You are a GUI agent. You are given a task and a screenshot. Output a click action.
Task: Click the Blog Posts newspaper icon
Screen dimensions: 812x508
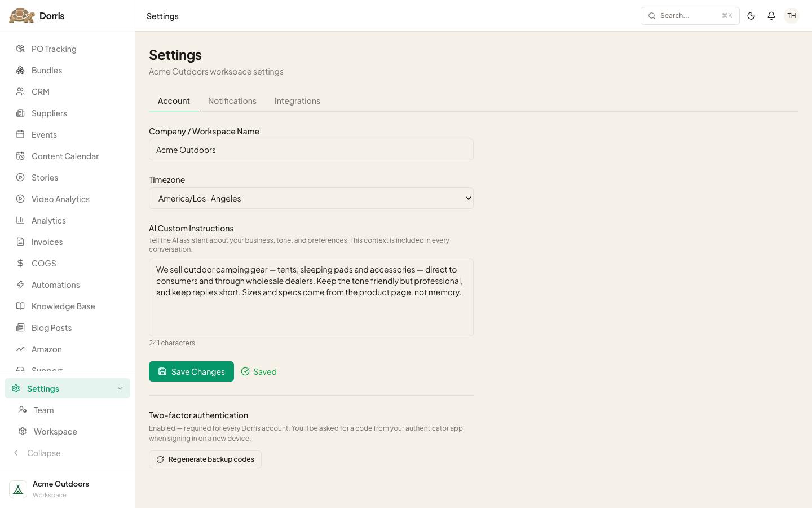[20, 328]
